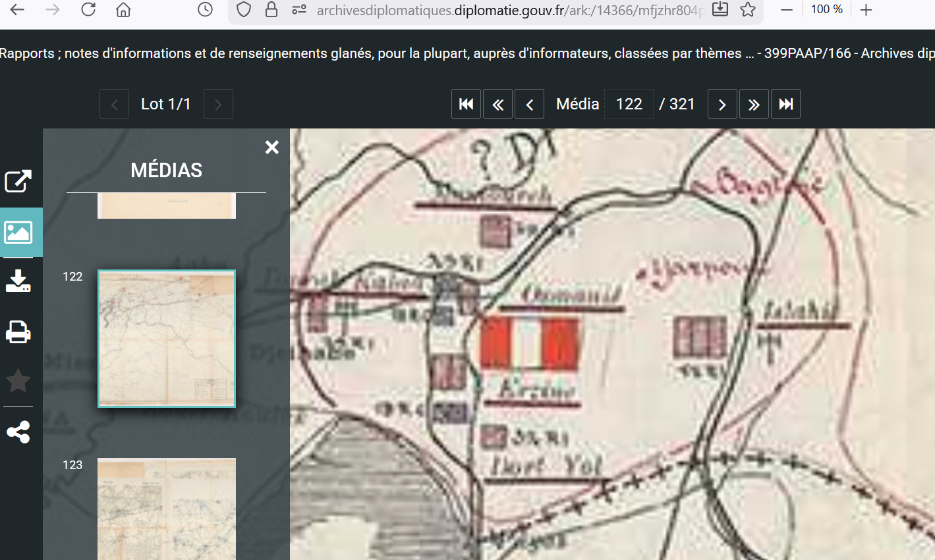
Task: Bookmark this page with star icon
Action: tap(747, 10)
